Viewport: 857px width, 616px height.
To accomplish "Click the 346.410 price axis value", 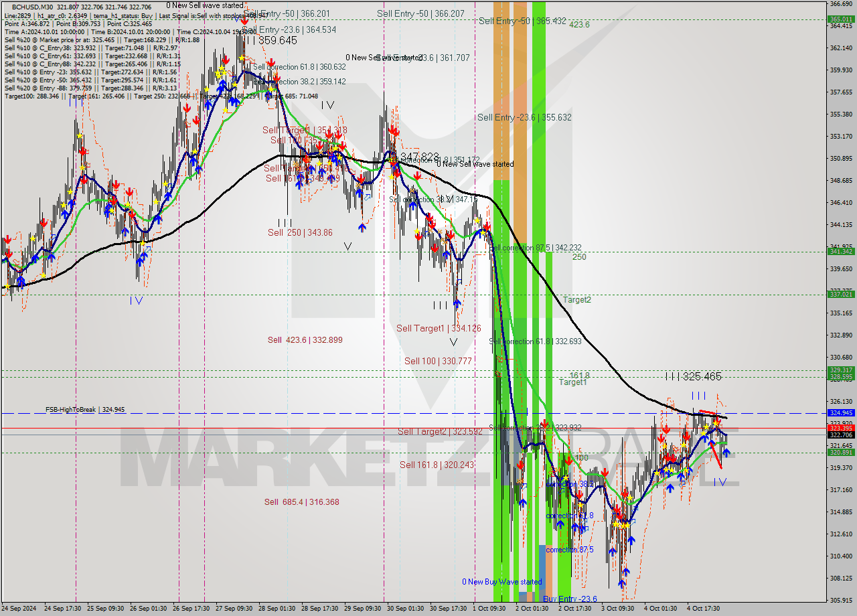I will pyautogui.click(x=841, y=202).
